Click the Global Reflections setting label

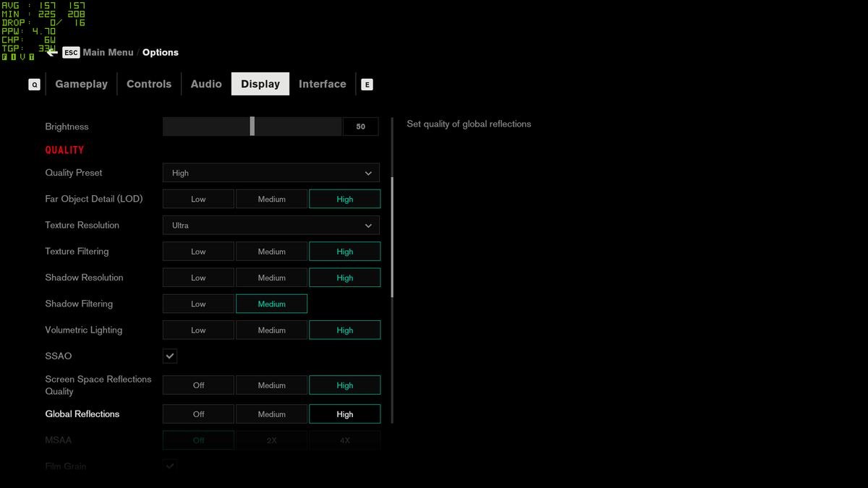click(82, 414)
